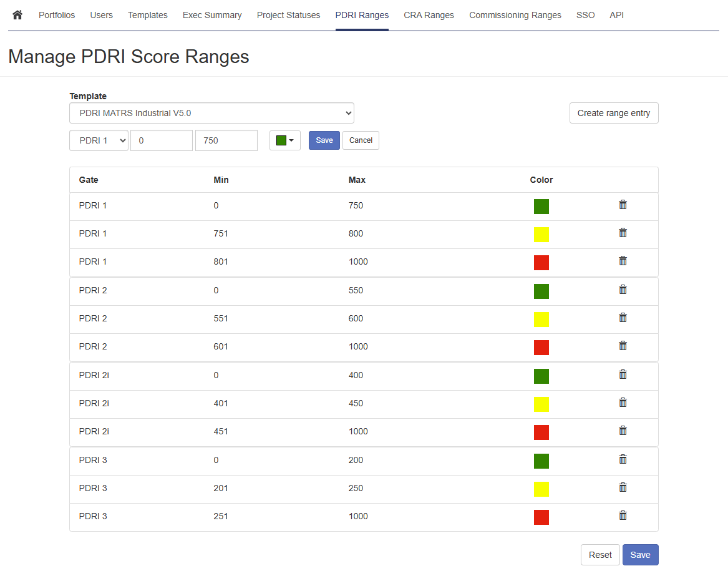Remove the PDRI 2 range 601 to 1000

(623, 346)
